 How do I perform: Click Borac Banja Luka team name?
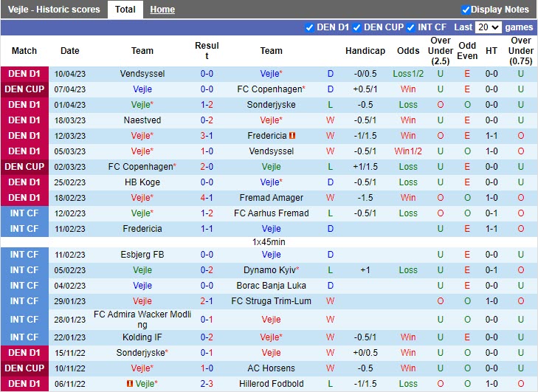pyautogui.click(x=271, y=286)
